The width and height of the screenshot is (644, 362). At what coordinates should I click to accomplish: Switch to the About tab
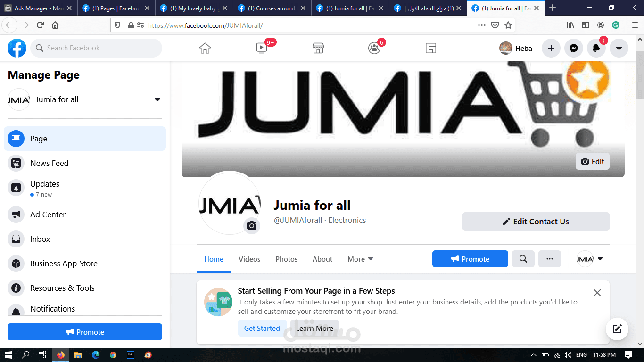tap(322, 259)
